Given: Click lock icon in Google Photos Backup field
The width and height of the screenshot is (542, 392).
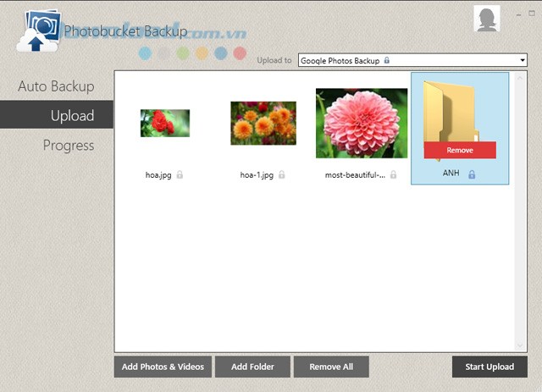Looking at the screenshot, I should click(387, 61).
